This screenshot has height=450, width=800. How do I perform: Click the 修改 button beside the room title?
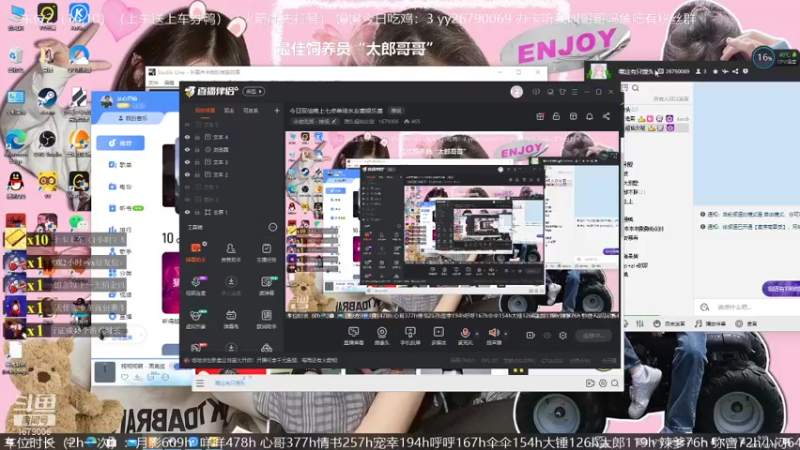click(x=396, y=110)
